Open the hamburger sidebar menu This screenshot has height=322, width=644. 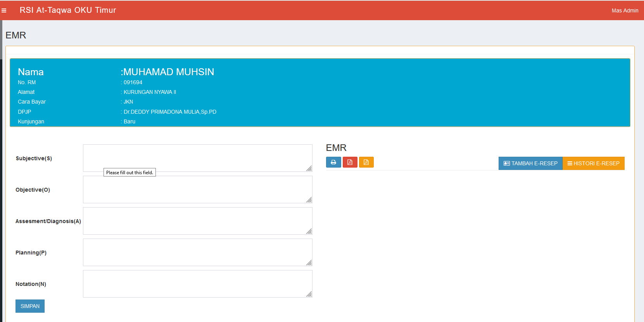4,10
